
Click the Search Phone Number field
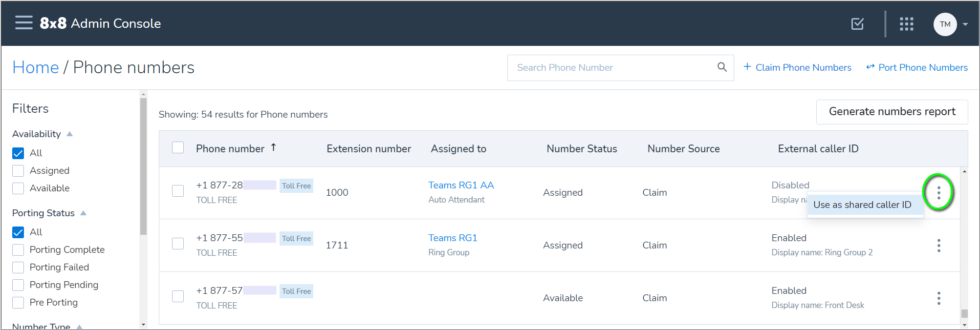[611, 68]
